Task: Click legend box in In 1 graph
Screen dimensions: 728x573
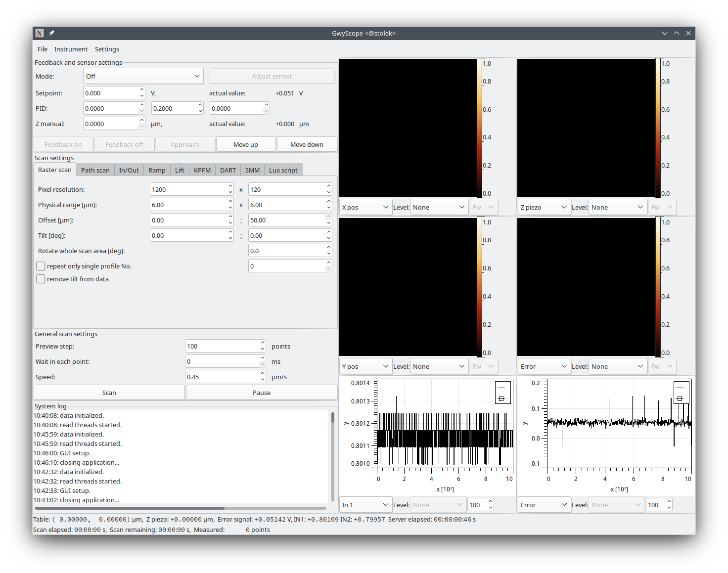Action: (502, 393)
